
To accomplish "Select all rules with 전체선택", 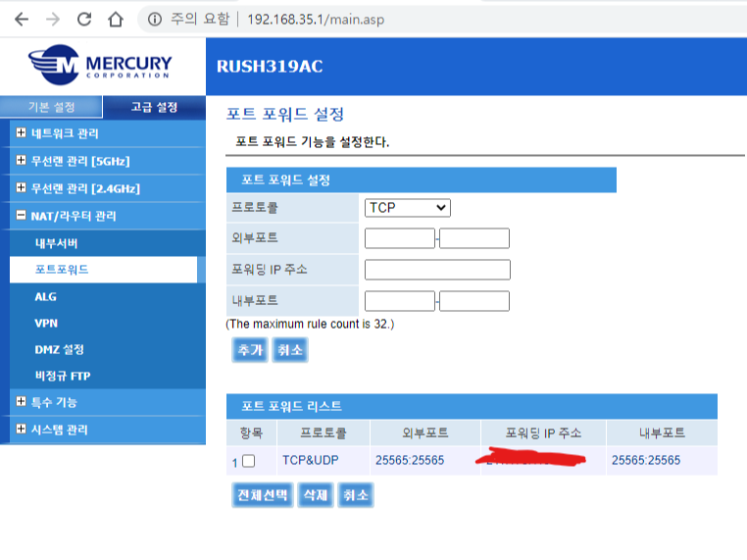I will (263, 495).
